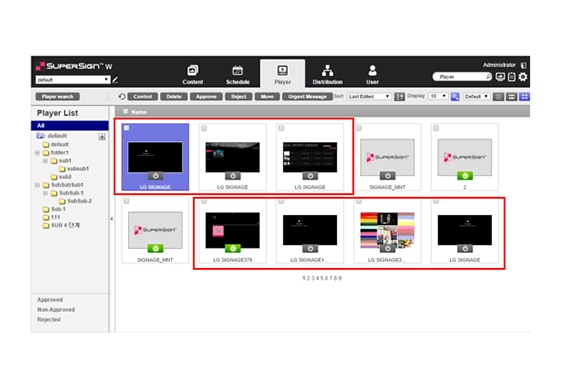570x380 pixels.
Task: Open the User section icon
Action: [x=372, y=71]
